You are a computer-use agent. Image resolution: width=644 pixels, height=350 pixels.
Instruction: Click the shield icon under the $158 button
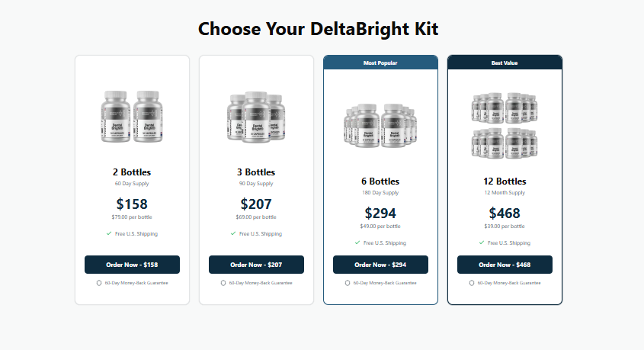[99, 283]
